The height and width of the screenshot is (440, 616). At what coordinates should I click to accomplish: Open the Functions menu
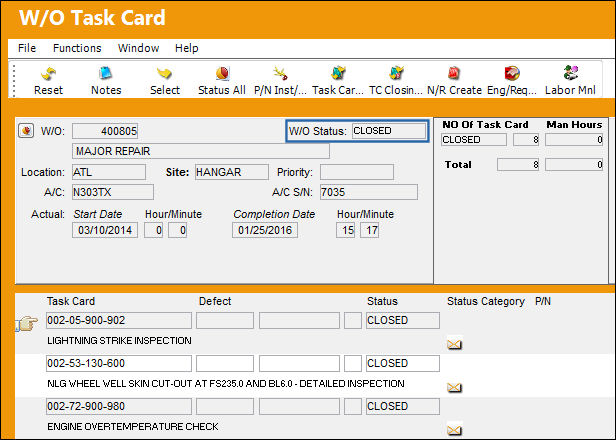pos(77,48)
